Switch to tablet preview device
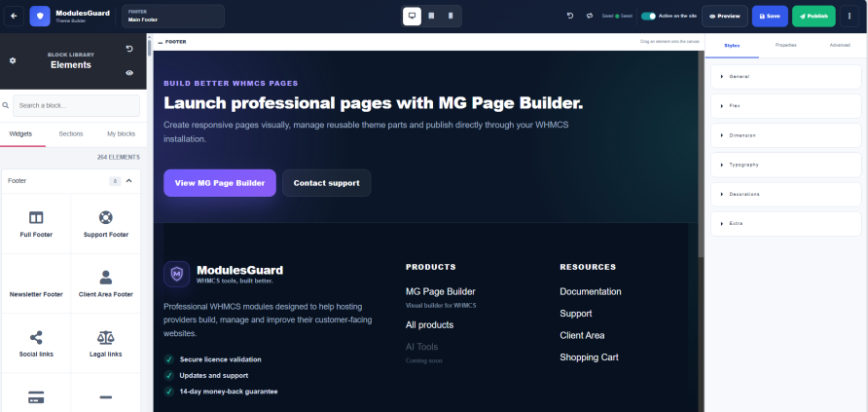This screenshot has height=412, width=868. pos(431,16)
